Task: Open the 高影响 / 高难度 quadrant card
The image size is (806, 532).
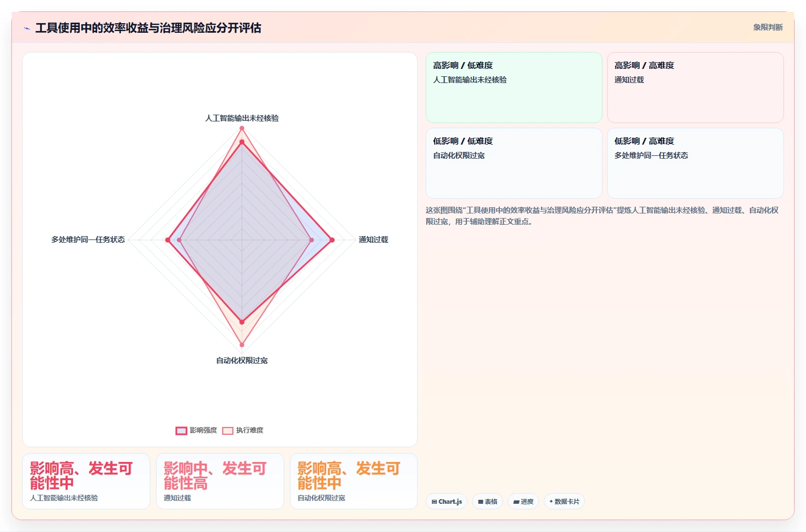Action: (695, 88)
